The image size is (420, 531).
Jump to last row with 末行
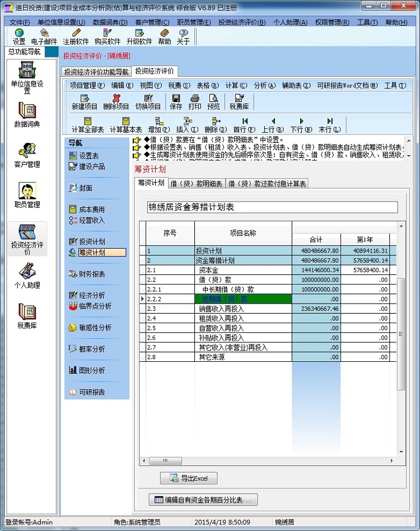click(x=330, y=125)
